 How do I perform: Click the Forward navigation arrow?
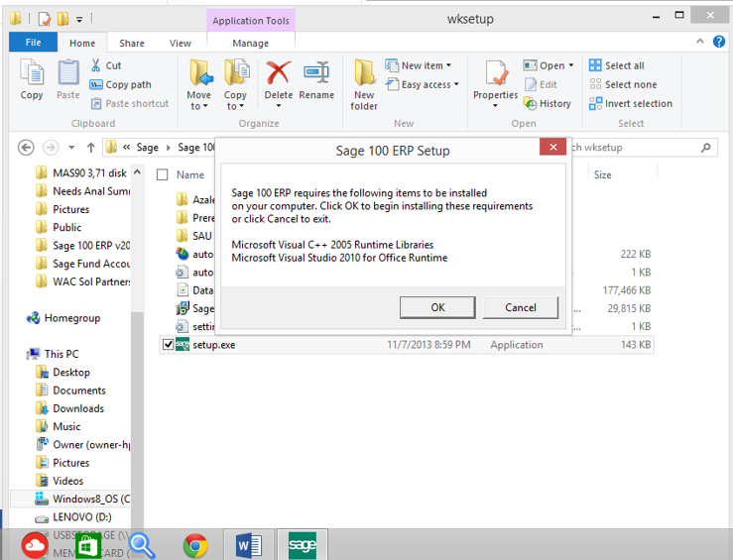point(51,148)
